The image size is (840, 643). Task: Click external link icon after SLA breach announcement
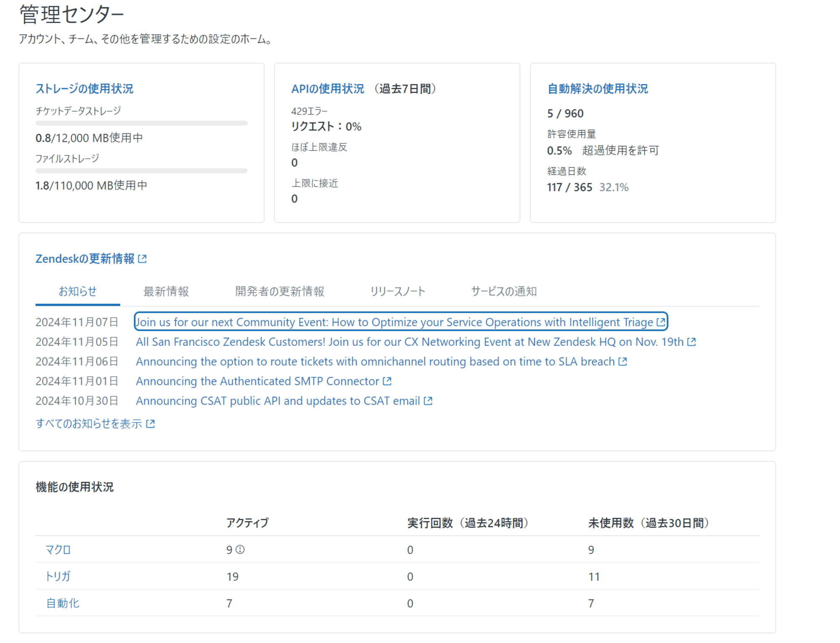click(622, 361)
